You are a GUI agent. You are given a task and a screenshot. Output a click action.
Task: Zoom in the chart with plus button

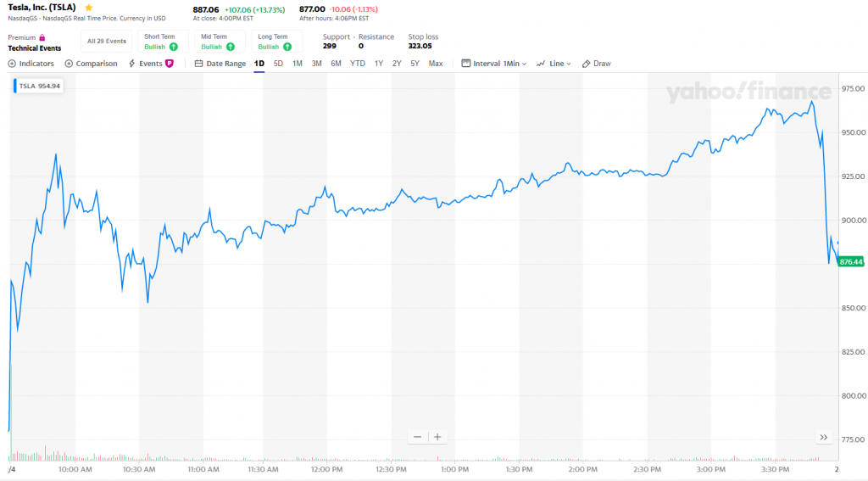437,437
